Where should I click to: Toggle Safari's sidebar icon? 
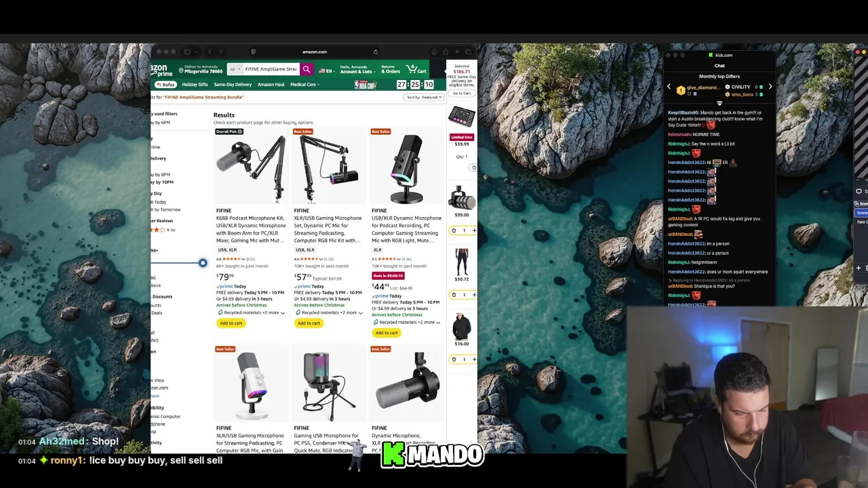tap(187, 52)
